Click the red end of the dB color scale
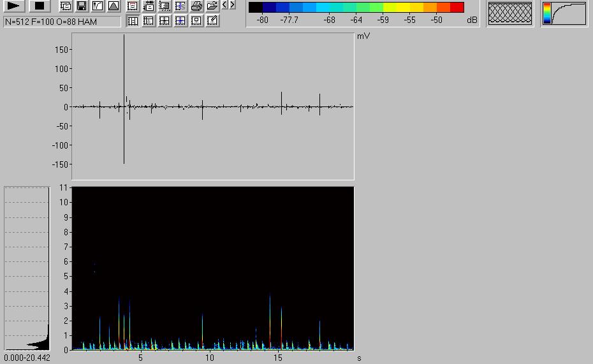This screenshot has width=593, height=364. coord(457,8)
